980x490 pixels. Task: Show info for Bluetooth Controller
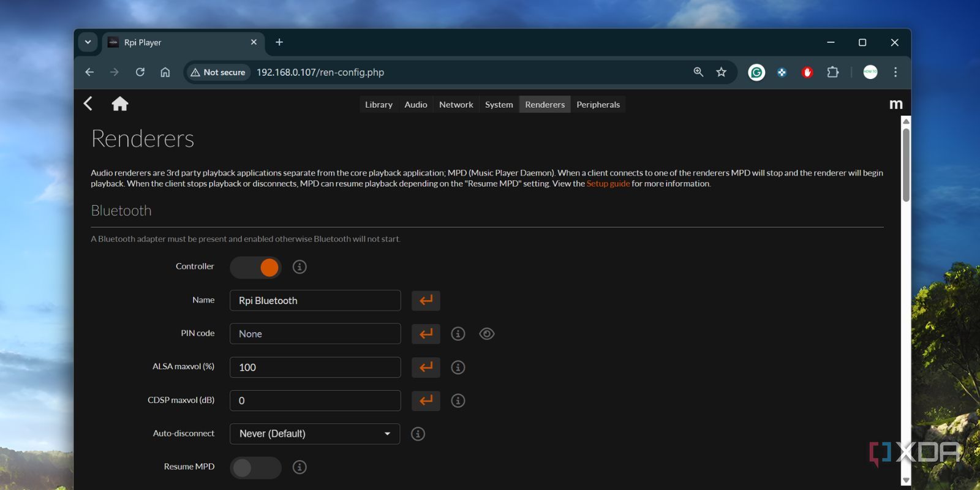point(300,266)
